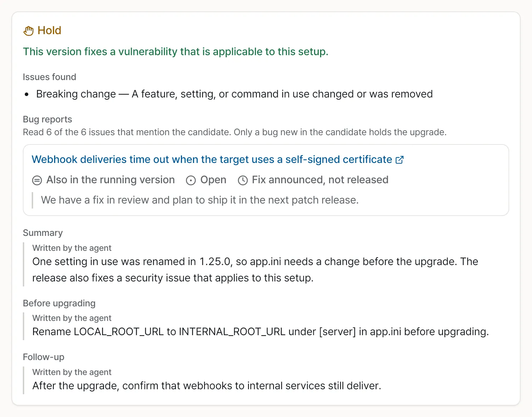Screen dimensions: 532x417
Task: Click the clock icon beside Fix announced
Action: pyautogui.click(x=243, y=180)
